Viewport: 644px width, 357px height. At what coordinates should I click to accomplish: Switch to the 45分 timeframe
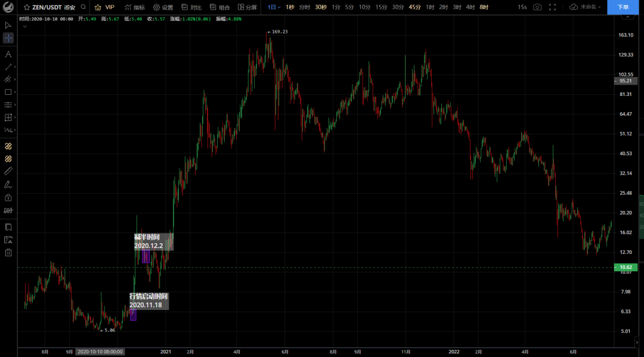pos(414,7)
